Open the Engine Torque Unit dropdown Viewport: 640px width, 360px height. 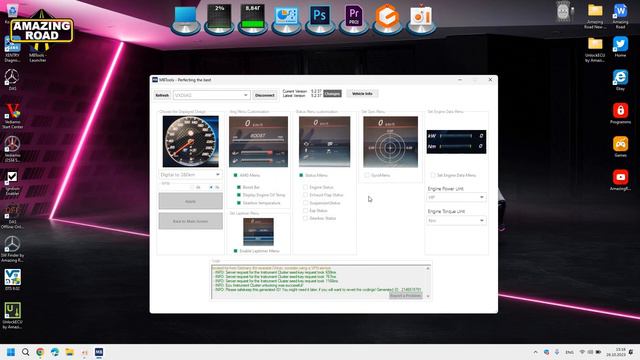pos(456,220)
